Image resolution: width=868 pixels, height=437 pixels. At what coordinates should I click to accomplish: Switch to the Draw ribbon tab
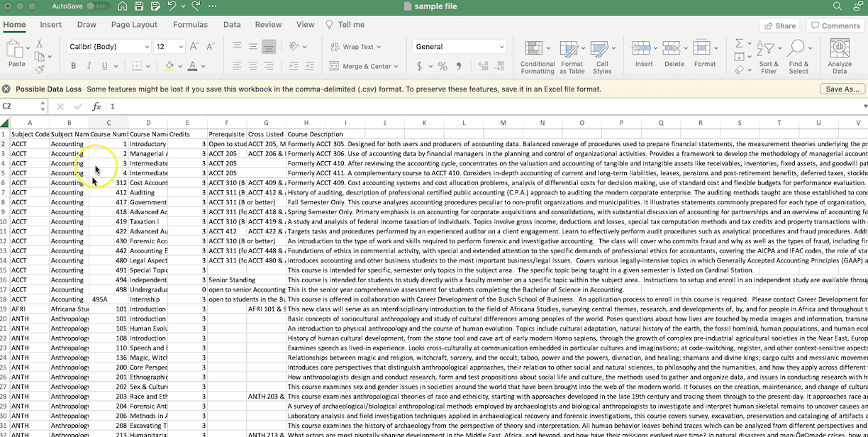(x=87, y=24)
